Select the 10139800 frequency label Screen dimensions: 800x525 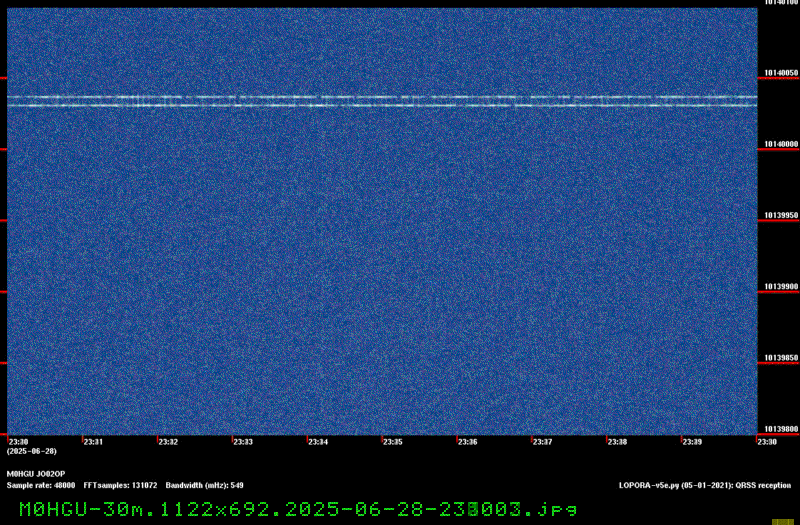pos(781,429)
